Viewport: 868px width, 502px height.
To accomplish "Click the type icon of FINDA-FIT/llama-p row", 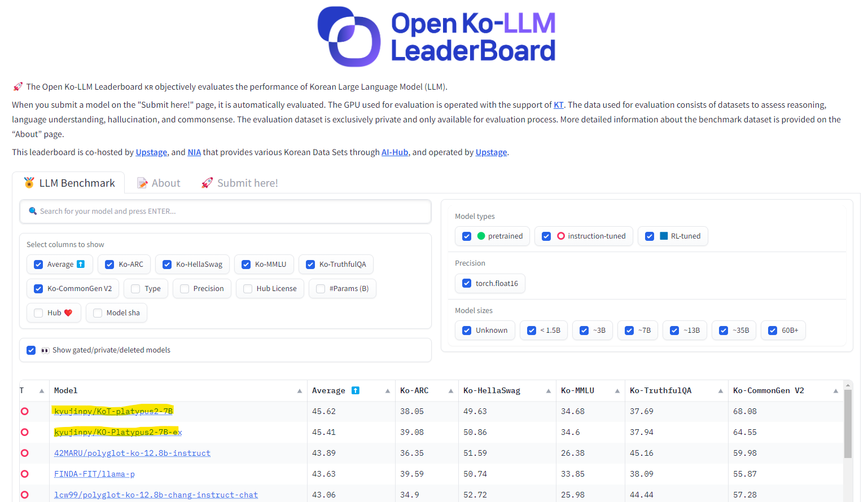I will [24, 474].
